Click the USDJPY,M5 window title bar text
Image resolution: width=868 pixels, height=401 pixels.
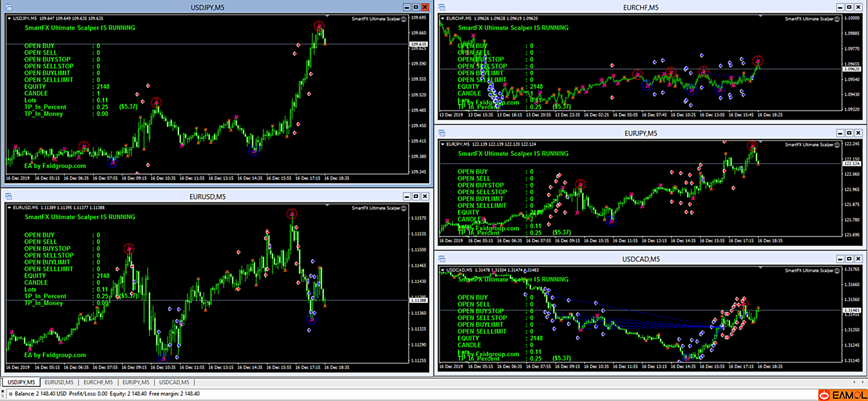207,7
